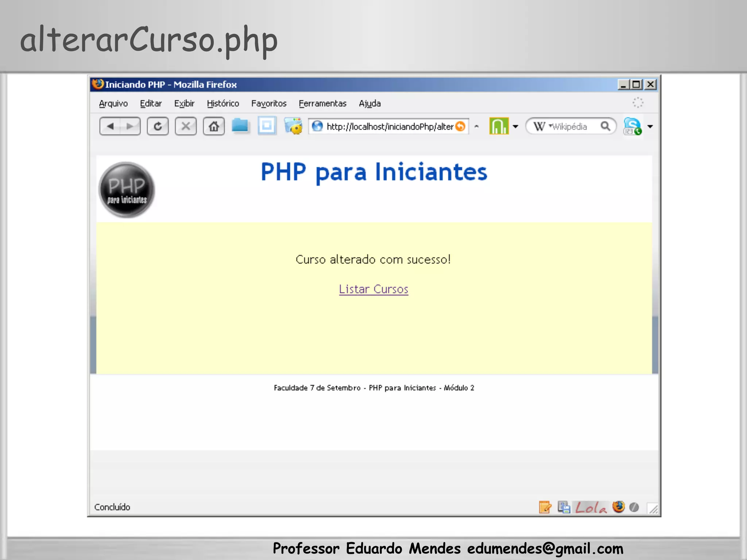Click 'PHP para Iniciantes' page heading
This screenshot has height=560, width=747.
pyautogui.click(x=374, y=172)
